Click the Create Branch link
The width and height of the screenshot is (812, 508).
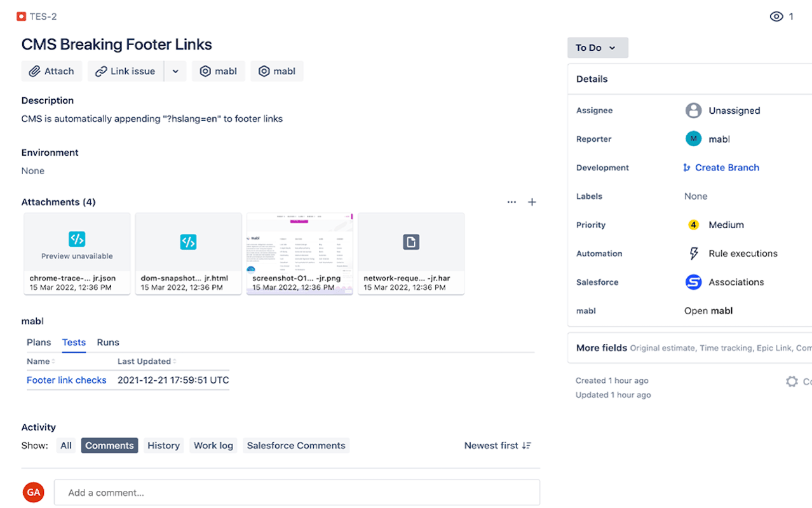coord(727,168)
